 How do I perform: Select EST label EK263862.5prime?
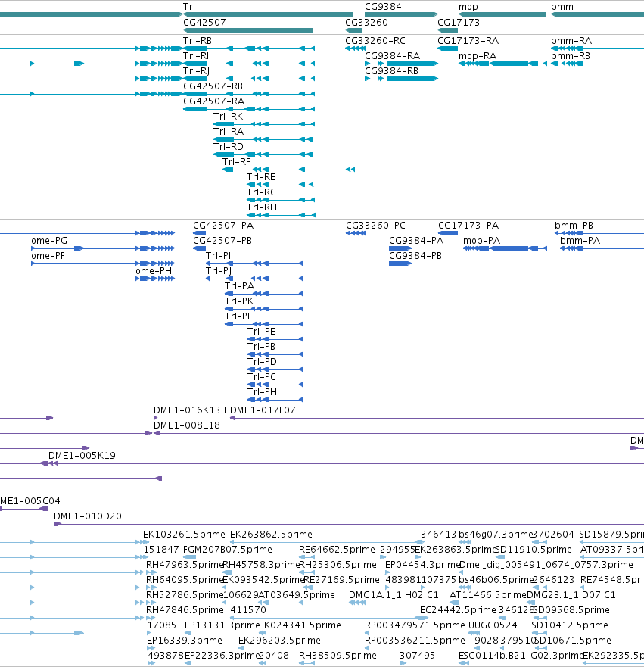(x=271, y=535)
